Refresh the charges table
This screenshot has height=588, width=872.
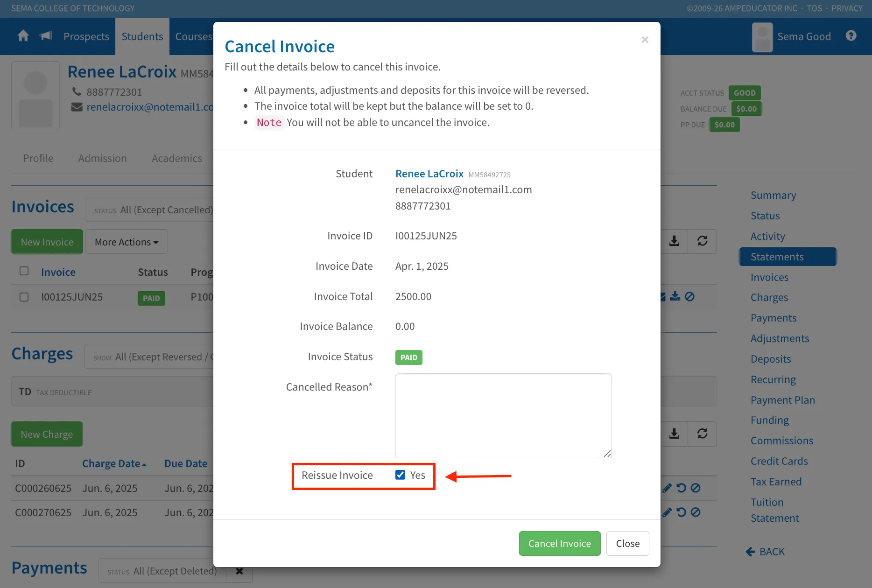point(702,434)
